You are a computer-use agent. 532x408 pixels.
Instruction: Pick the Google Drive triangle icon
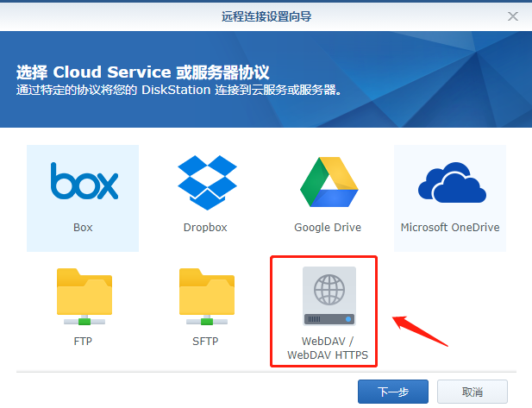click(x=329, y=182)
